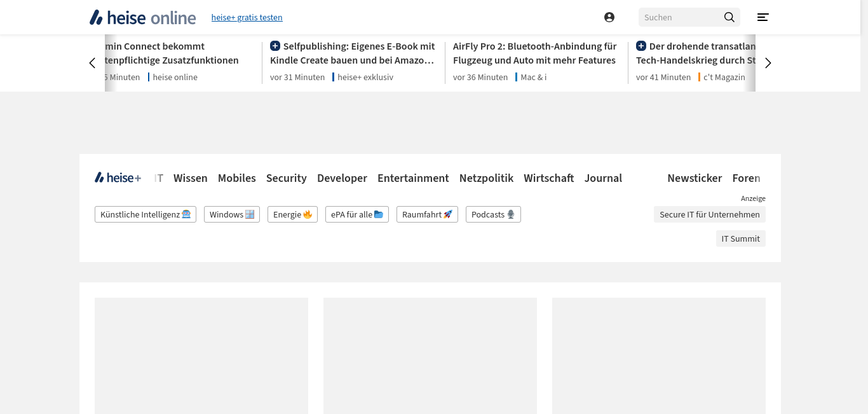Open the Entertainment section
The width and height of the screenshot is (868, 414).
click(413, 178)
